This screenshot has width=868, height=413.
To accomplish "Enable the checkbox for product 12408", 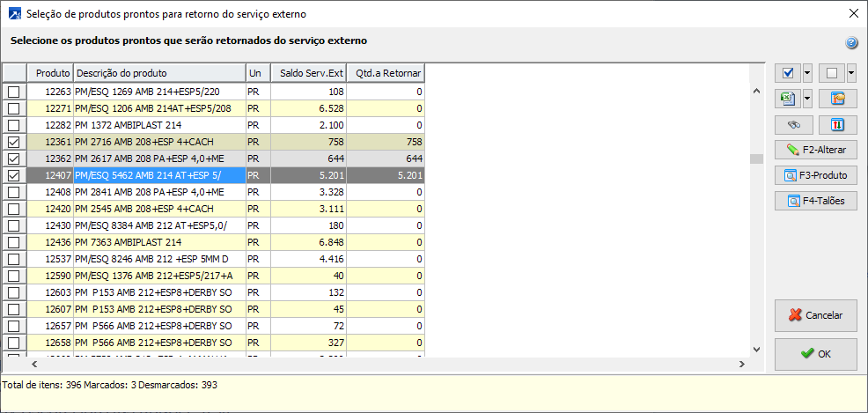I will coord(14,192).
